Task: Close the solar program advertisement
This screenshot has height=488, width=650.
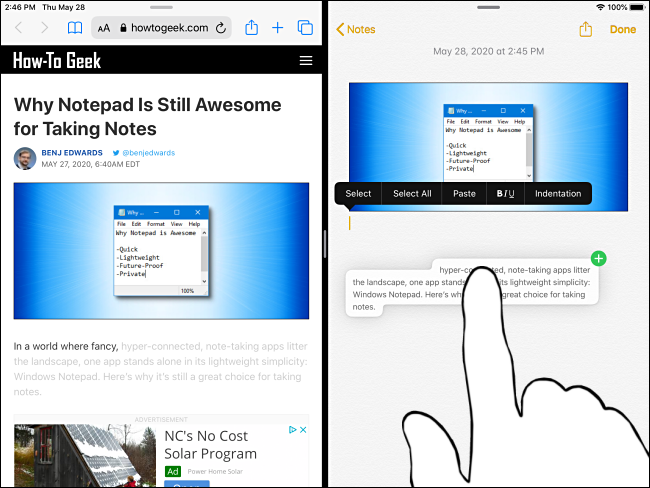Action: (303, 430)
